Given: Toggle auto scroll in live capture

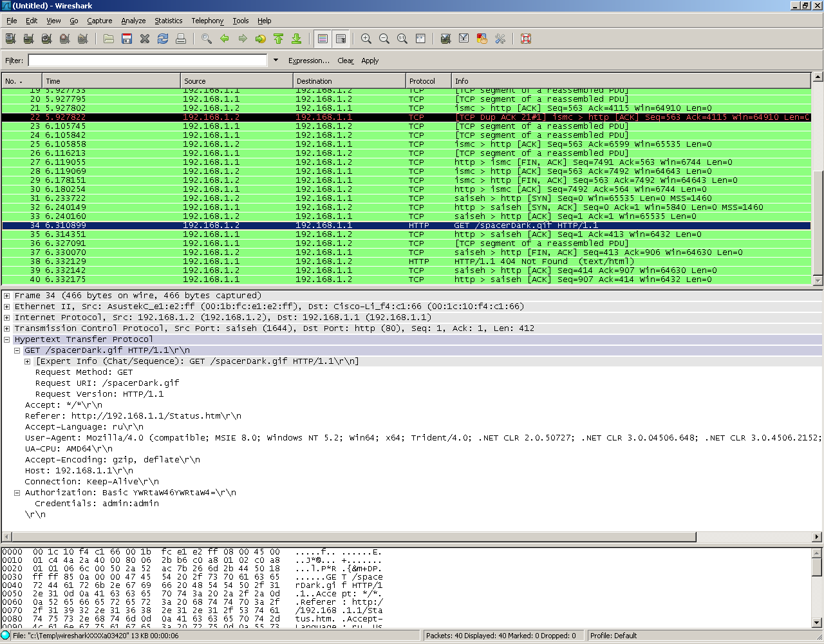Looking at the screenshot, I should coord(341,39).
